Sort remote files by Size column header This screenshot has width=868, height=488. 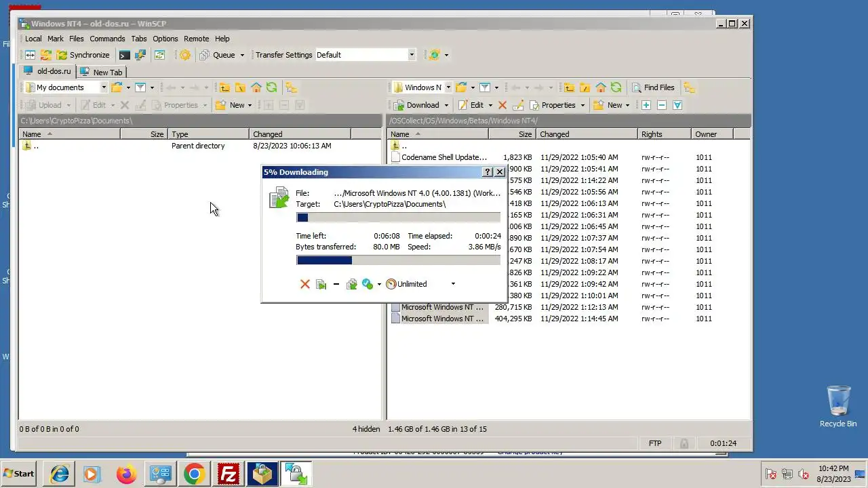click(513, 134)
